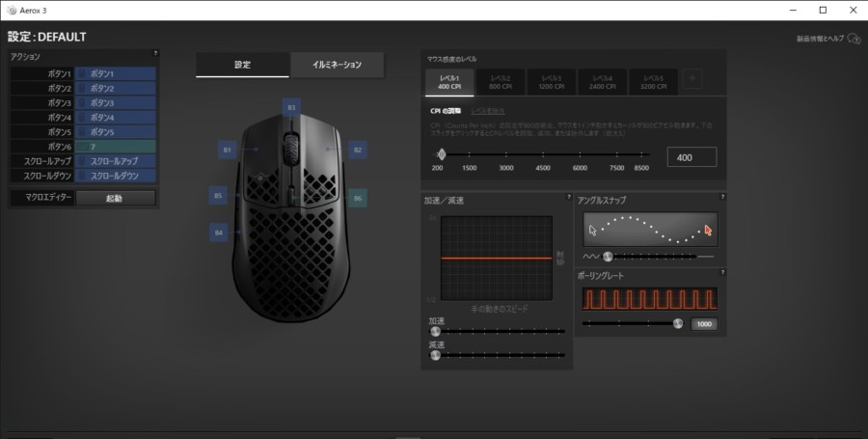This screenshot has width=868, height=439.
Task: Select the レベル5 3200 CPI tab
Action: point(656,81)
